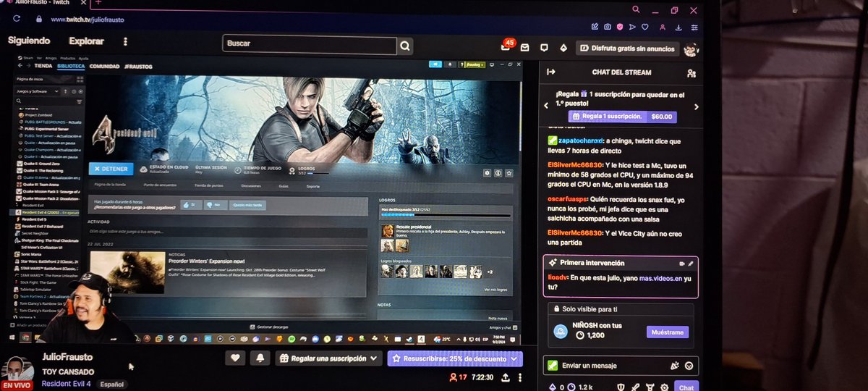868x391 pixels.
Task: Open the emote picker in chat box
Action: pyautogui.click(x=689, y=366)
